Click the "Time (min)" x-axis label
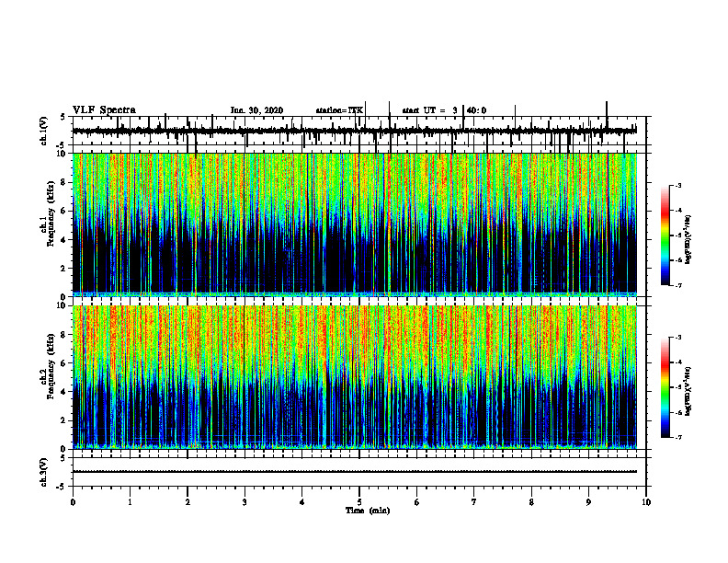This screenshot has height=563, width=728. (368, 511)
